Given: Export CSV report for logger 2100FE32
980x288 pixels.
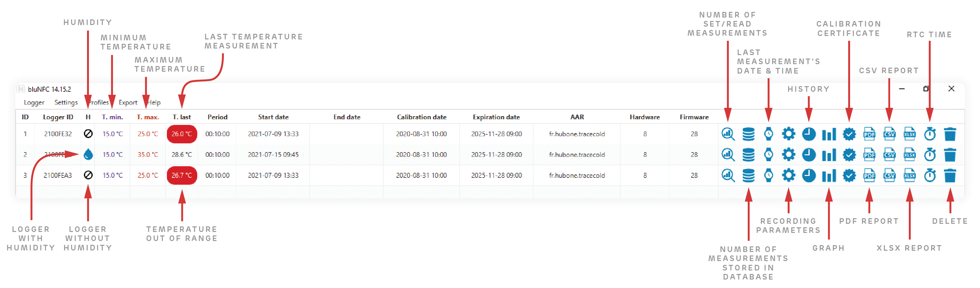Looking at the screenshot, I should 890,134.
